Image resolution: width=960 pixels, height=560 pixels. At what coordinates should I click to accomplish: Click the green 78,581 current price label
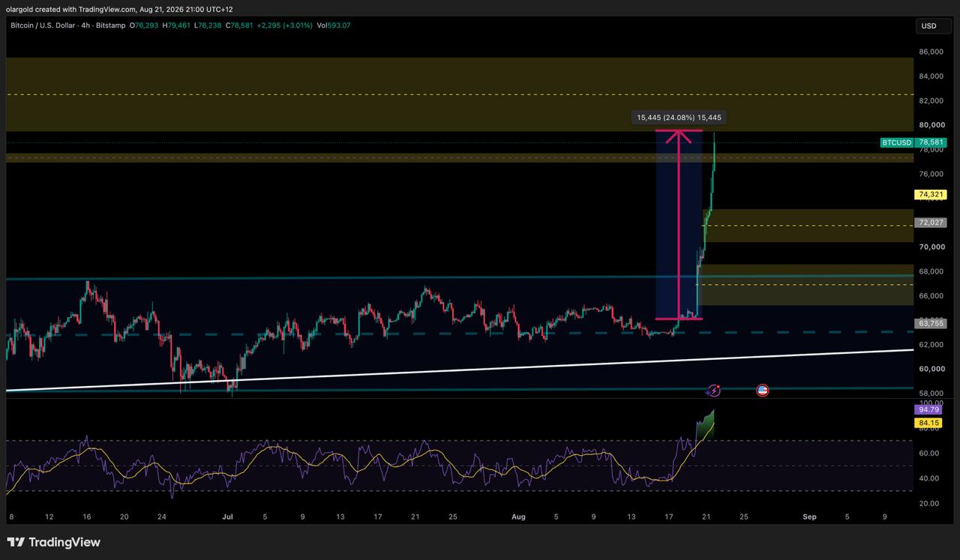click(x=931, y=142)
